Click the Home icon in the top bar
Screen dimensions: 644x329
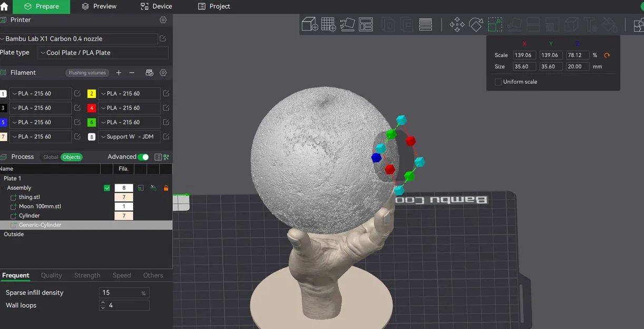4,6
